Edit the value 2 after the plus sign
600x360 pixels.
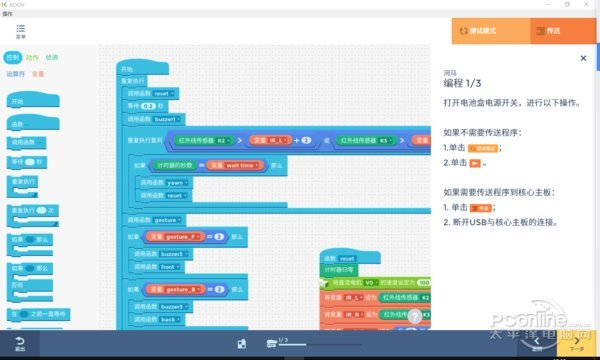306,140
